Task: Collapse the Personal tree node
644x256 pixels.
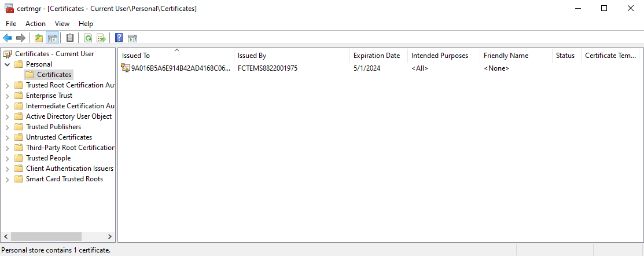Action: (7, 64)
